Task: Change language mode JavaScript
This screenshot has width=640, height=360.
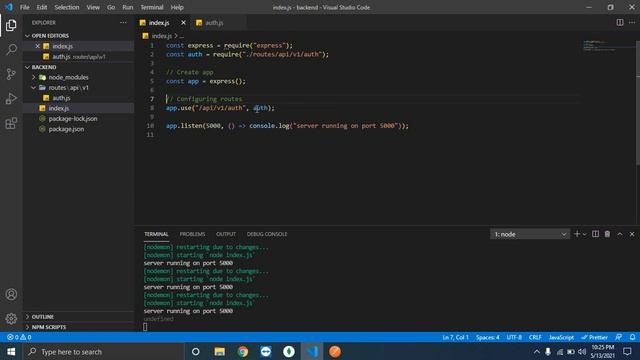Action: [x=561, y=337]
